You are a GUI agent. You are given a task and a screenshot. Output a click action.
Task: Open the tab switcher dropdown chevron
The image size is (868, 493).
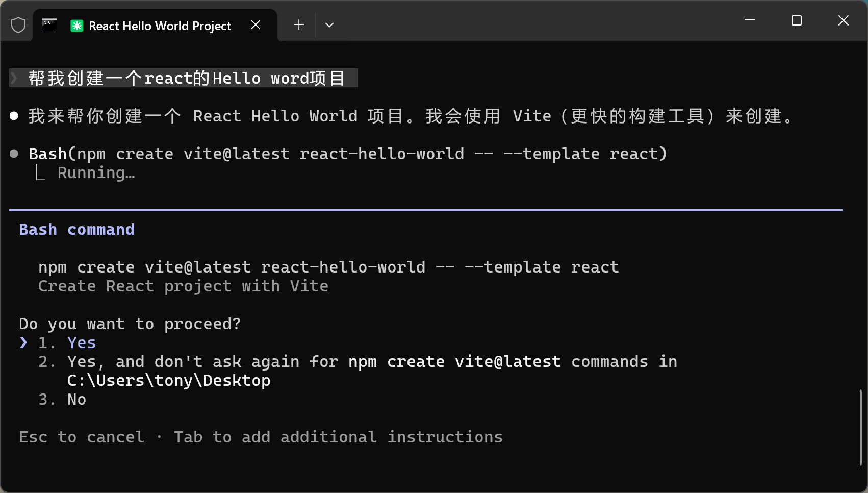[329, 24]
